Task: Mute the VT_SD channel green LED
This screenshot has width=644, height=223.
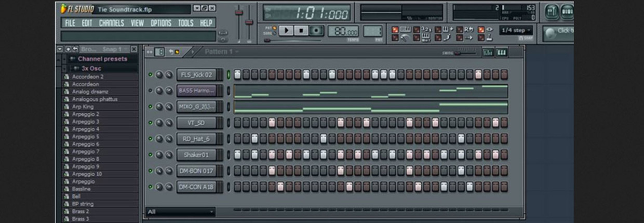Action: pos(151,123)
